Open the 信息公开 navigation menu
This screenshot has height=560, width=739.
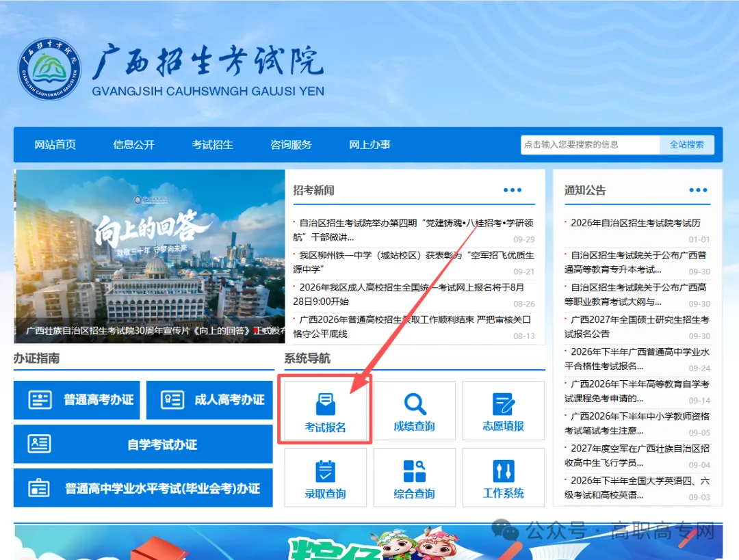[x=134, y=144]
